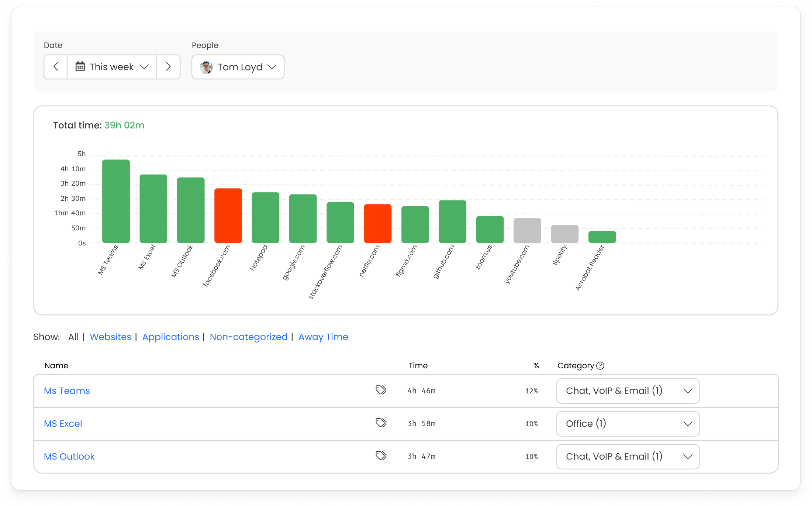Filter list by Websites
Viewport: 812px width, 506px height.
point(111,337)
